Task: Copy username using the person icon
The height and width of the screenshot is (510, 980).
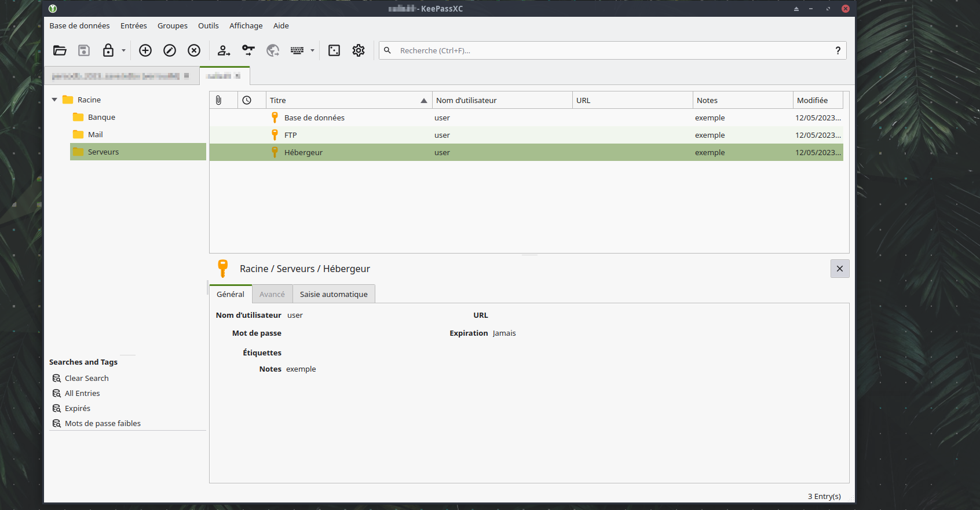Action: coord(224,50)
